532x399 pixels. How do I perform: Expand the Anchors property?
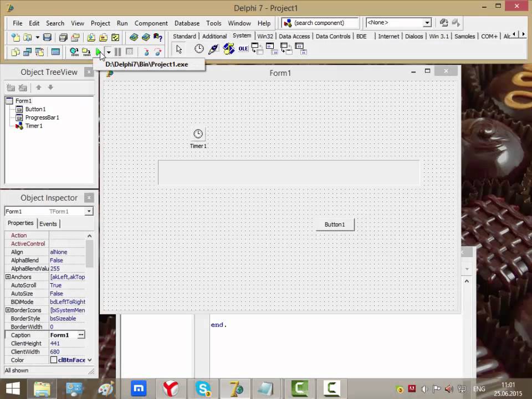[x=8, y=277]
